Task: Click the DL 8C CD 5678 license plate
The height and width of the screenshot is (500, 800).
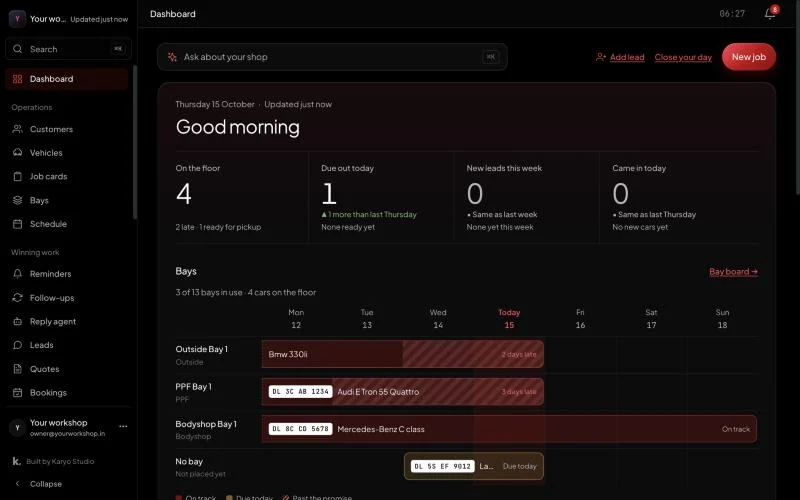Action: tap(301, 429)
